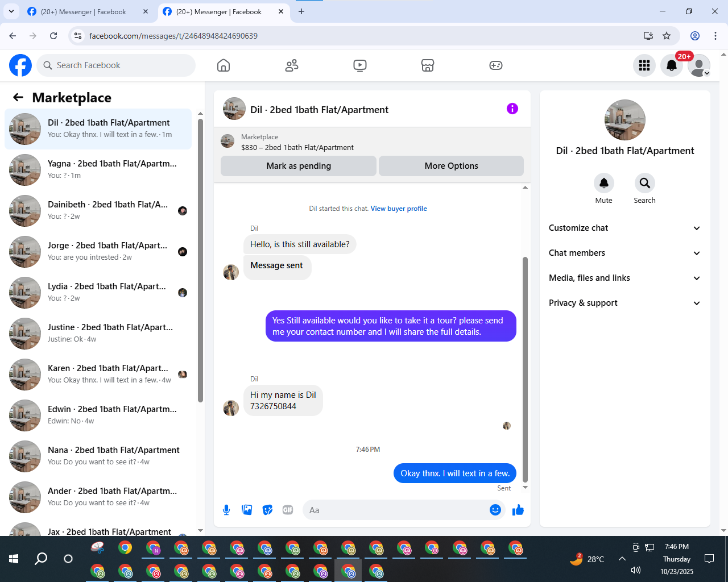Search in conversation magnifier icon
728x582 pixels.
pos(645,183)
